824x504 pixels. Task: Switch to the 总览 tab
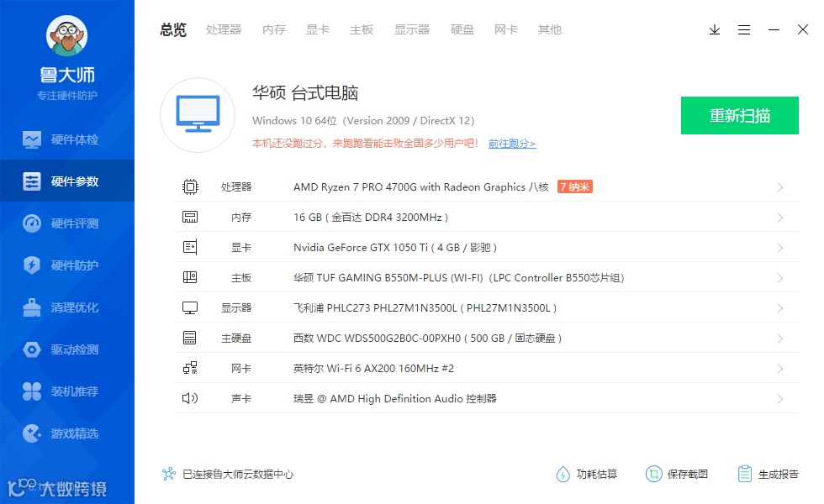point(173,30)
